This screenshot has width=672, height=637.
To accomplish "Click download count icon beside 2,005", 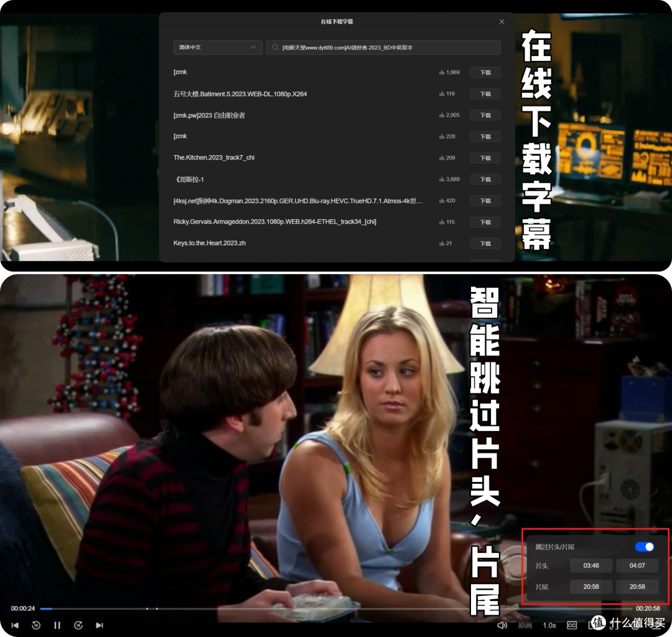I will pos(441,115).
